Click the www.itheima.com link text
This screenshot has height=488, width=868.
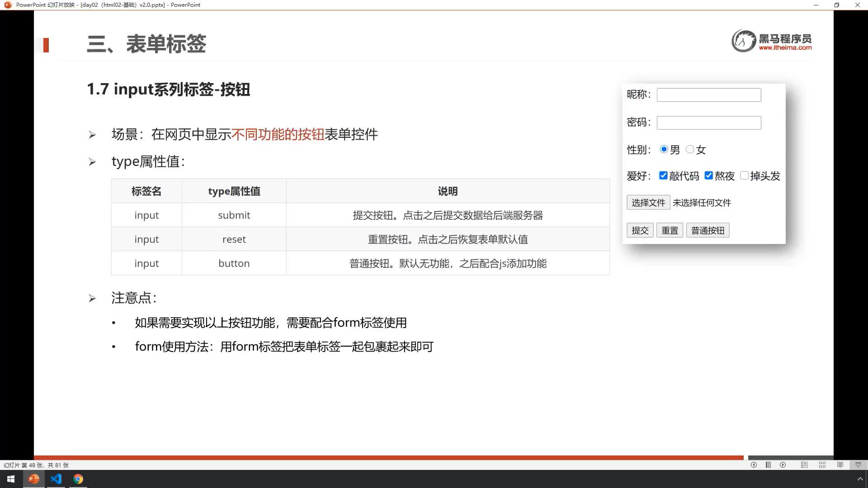785,47
